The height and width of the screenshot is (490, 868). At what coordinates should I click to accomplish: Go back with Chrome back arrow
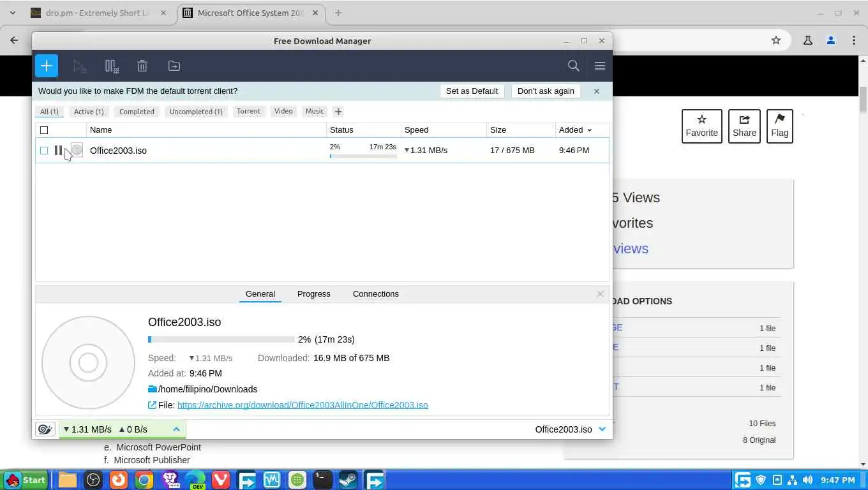pos(14,40)
